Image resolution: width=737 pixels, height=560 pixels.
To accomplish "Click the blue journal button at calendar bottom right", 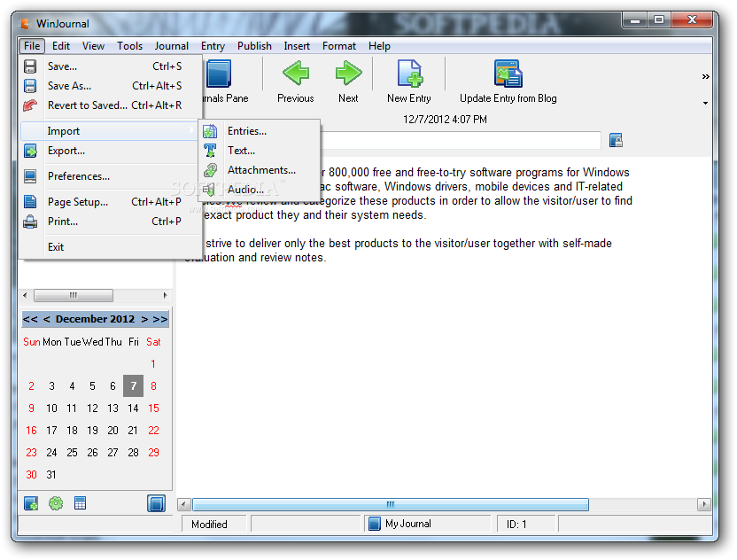I will (x=156, y=503).
